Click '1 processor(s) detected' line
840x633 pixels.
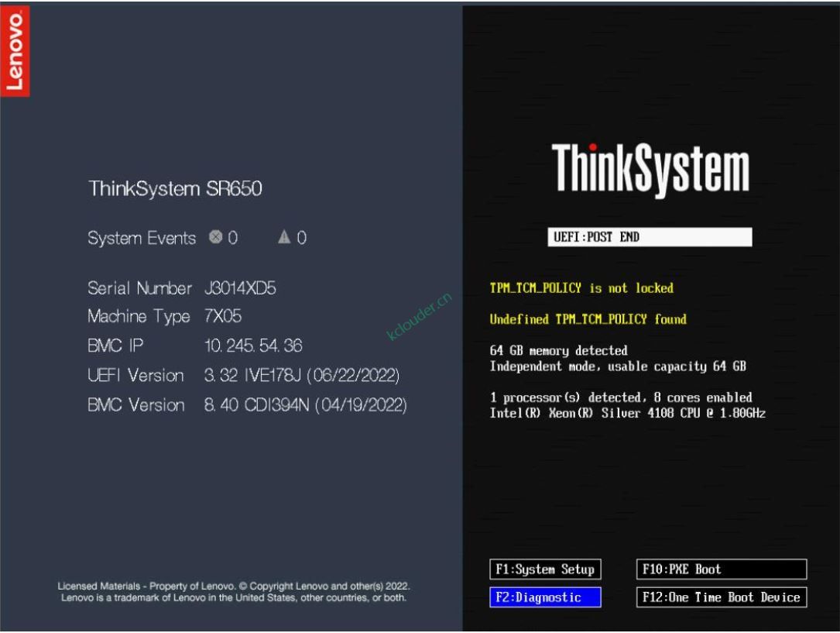point(621,397)
